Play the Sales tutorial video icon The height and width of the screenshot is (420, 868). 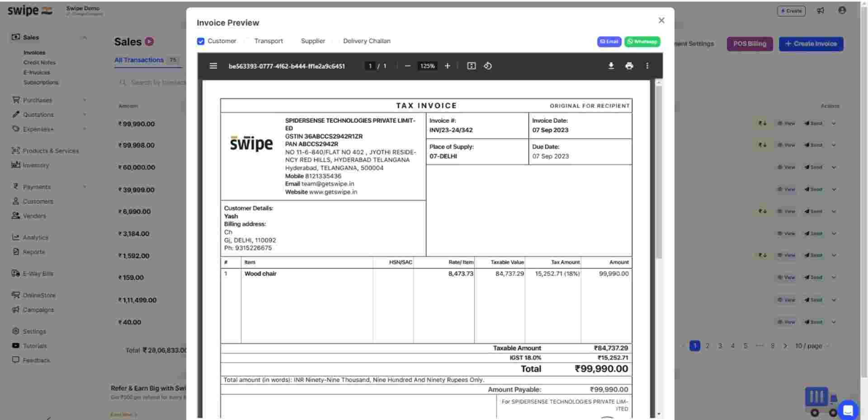pos(150,42)
